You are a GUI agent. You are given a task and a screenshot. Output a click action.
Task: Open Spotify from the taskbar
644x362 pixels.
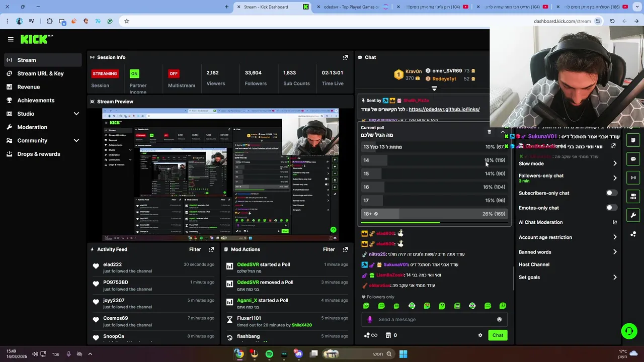click(x=269, y=354)
